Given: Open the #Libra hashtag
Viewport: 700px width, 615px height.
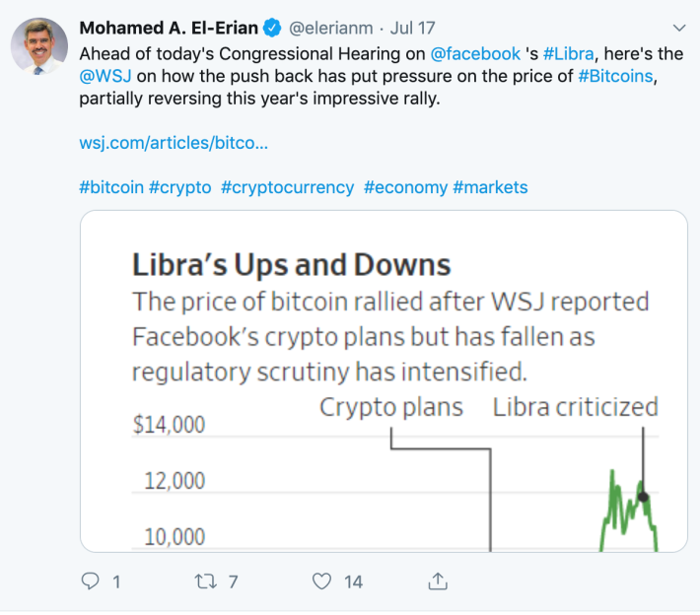Looking at the screenshot, I should [569, 53].
